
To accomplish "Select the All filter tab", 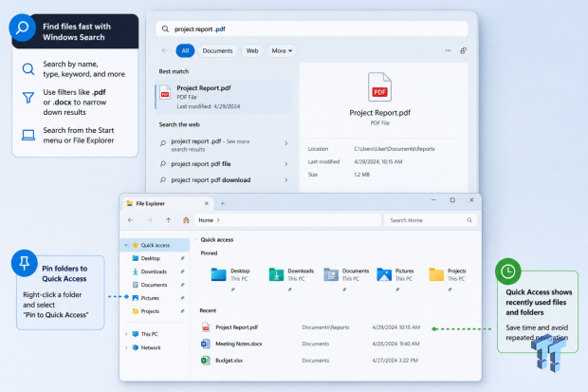I will [185, 50].
